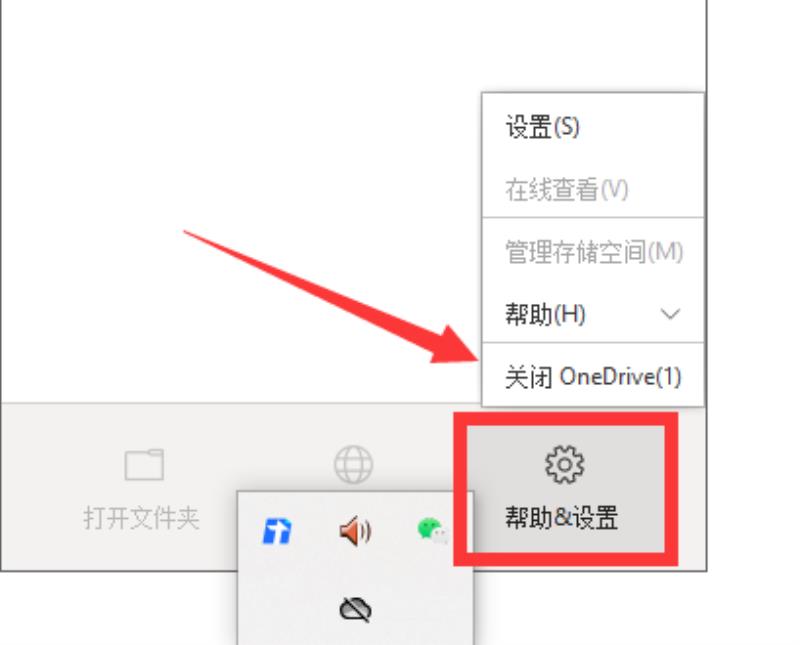Click the globe view-online icon
Viewport: 800px width, 645px height.
(353, 464)
